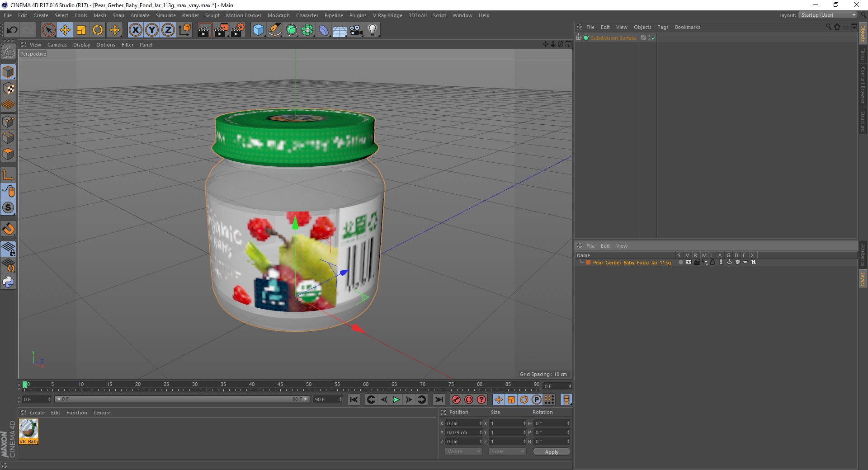This screenshot has height=470, width=868.
Task: Open Array modeling objects icon
Action: point(307,30)
